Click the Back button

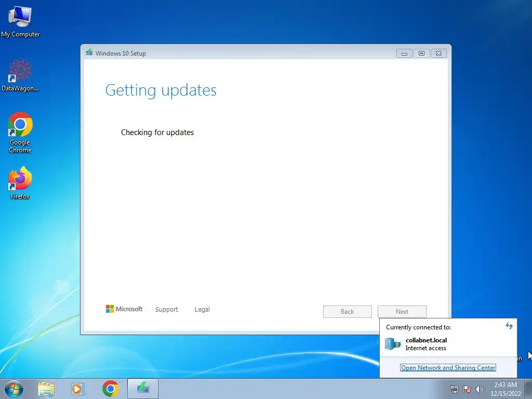tap(348, 312)
